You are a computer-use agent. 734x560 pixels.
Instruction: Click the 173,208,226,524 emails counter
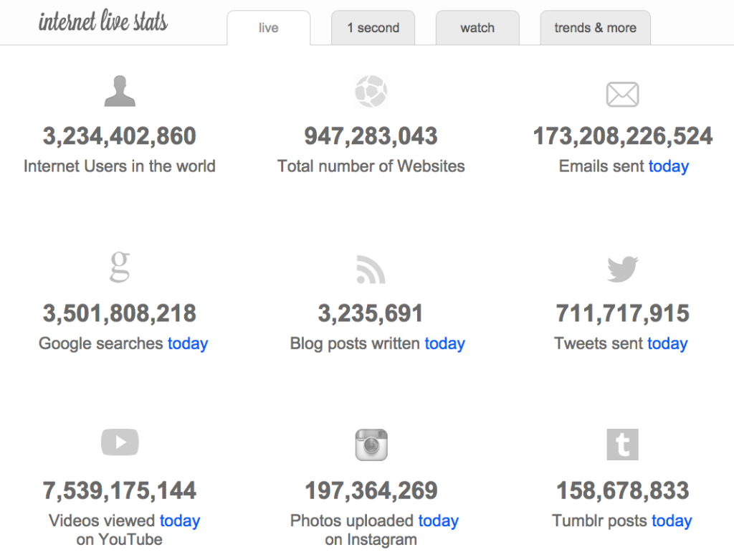tap(623, 136)
